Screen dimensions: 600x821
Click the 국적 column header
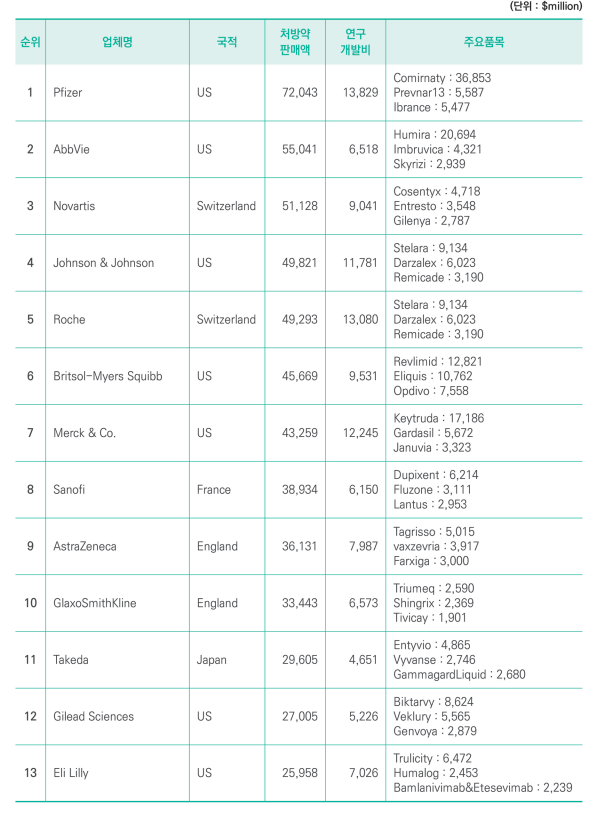[227, 42]
